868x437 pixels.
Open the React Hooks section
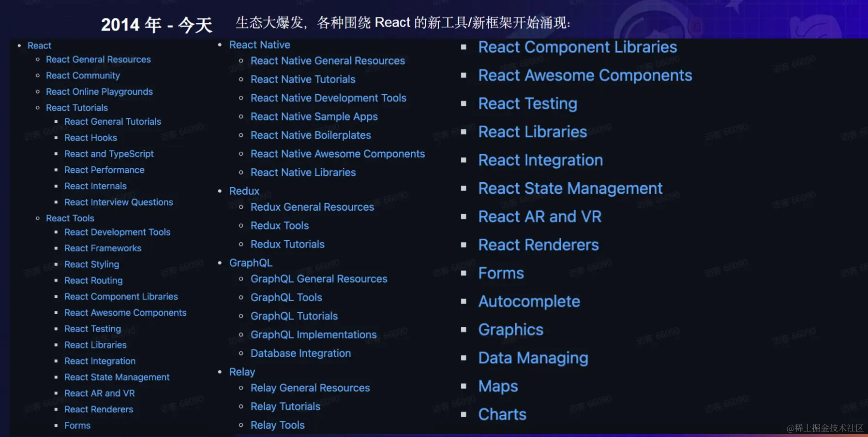pyautogui.click(x=90, y=137)
